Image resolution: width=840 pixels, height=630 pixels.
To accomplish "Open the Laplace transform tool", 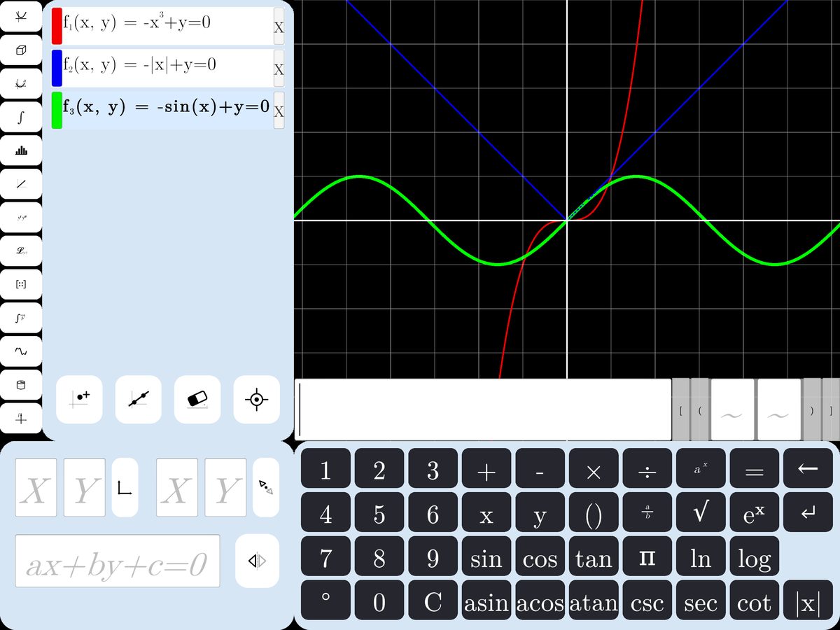I will 21,251.
